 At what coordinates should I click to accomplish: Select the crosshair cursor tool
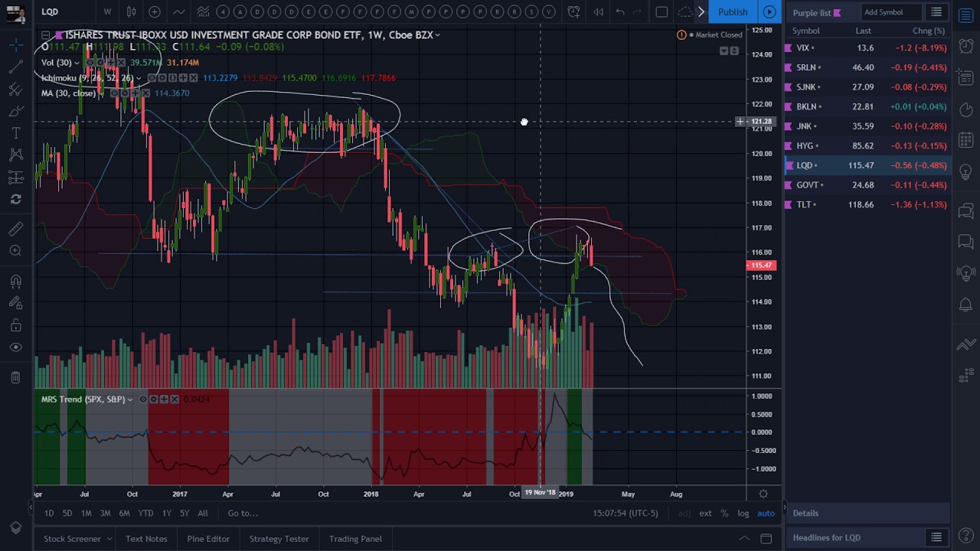pyautogui.click(x=15, y=47)
